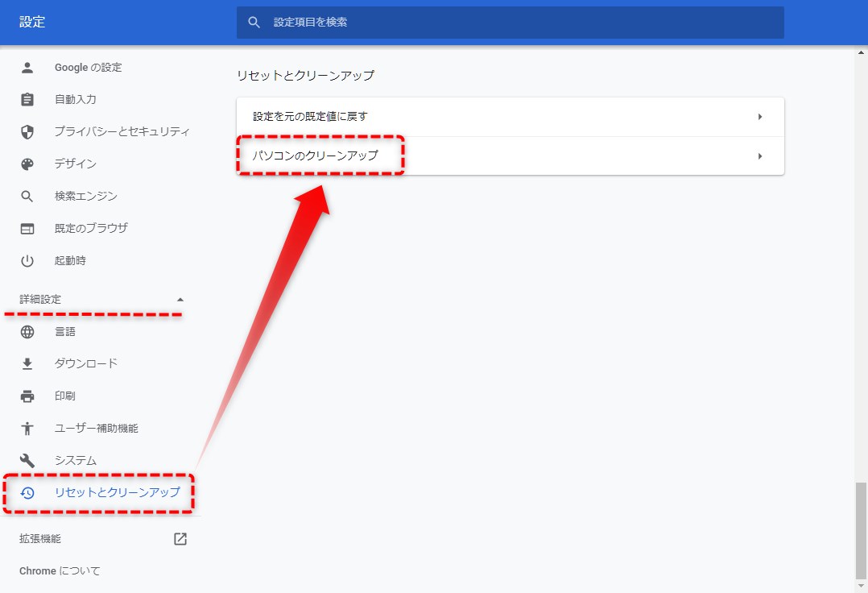
Task: Click the search magnifier icon in the top bar
Action: [254, 22]
